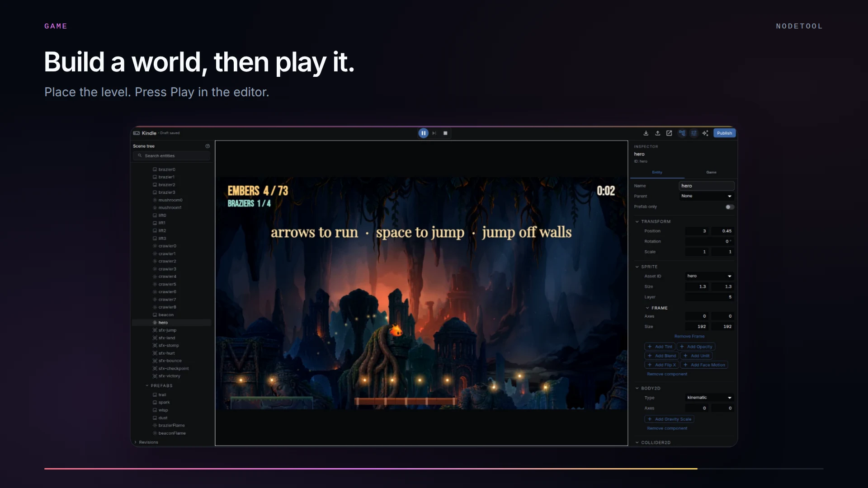868x488 pixels.
Task: Select the crawler4 entity
Action: pos(172,276)
